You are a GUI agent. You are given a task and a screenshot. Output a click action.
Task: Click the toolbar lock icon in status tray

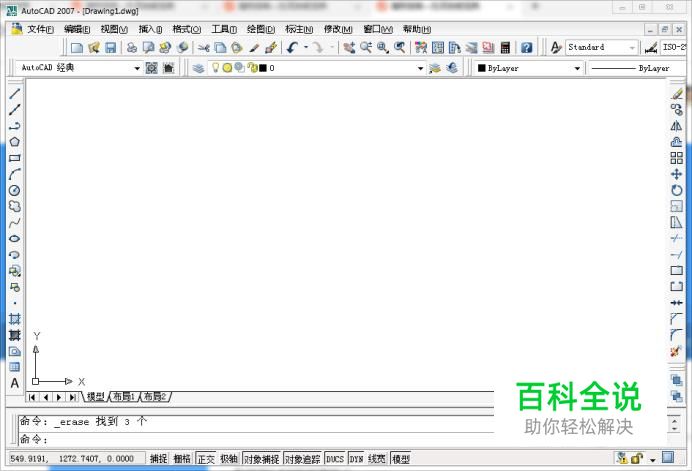tap(636, 459)
